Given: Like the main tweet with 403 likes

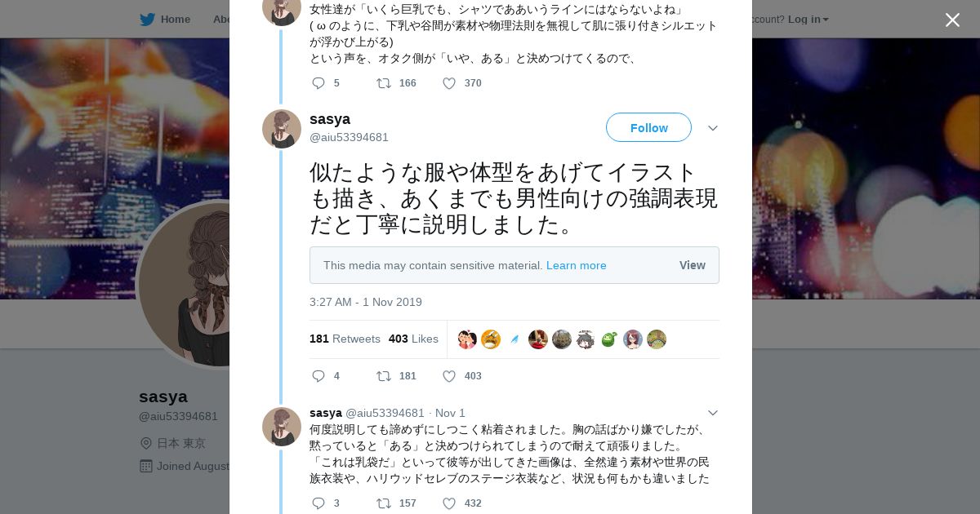Looking at the screenshot, I should tap(449, 376).
